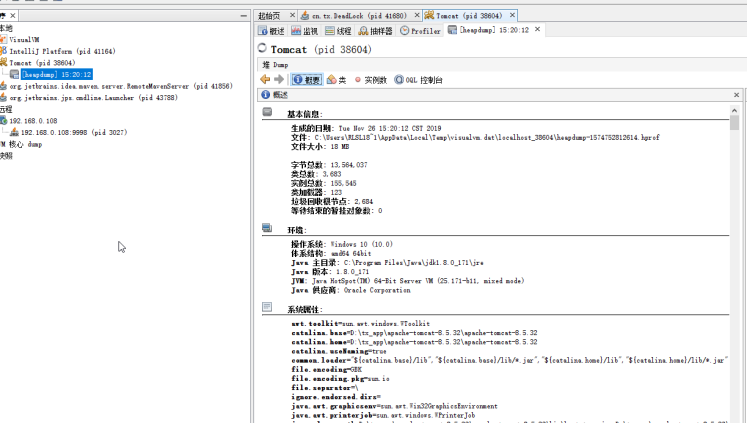Click the file size value 18 MB
Screen dimensions: 747x424
click(x=340, y=147)
